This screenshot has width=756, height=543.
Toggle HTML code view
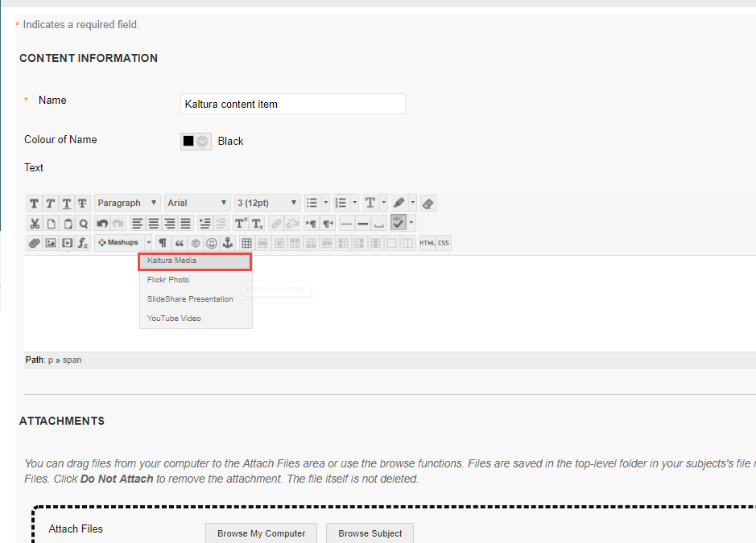[428, 243]
